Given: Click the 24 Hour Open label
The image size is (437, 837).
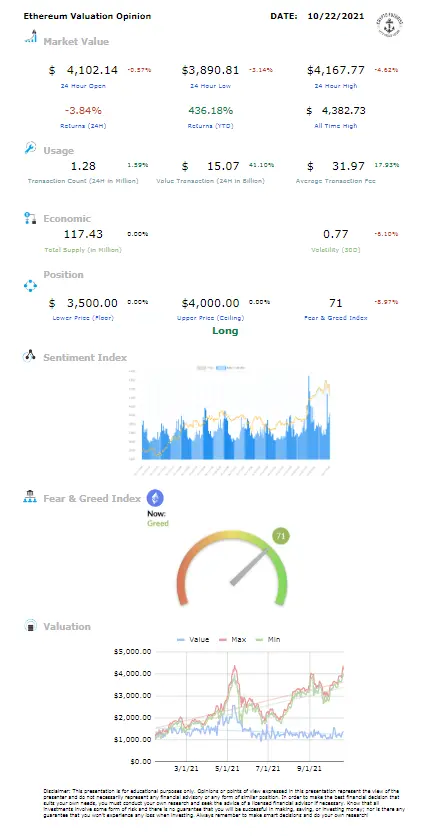Looking at the screenshot, I should (83, 85).
